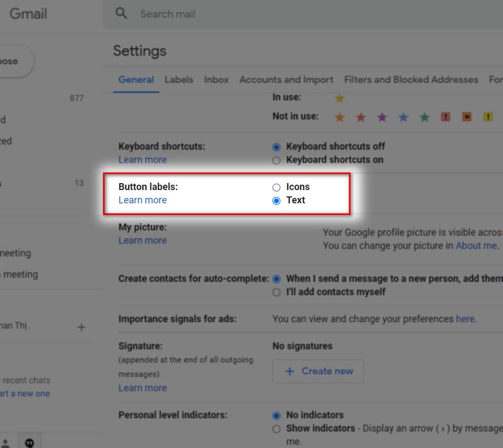503x448 pixels.
Task: Click Create new signature button
Action: 318,372
